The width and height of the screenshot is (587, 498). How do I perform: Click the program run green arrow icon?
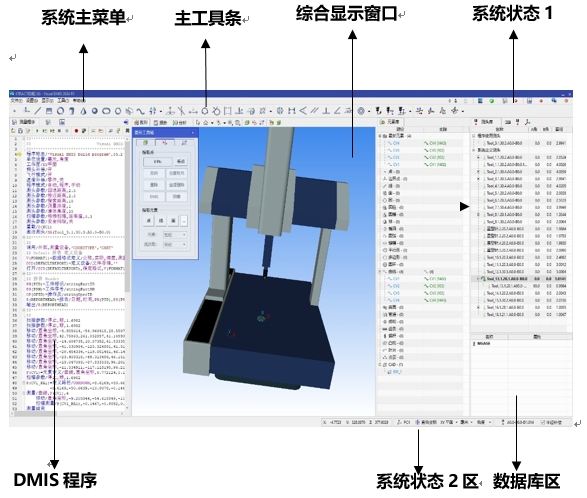pyautogui.click(x=37, y=131)
